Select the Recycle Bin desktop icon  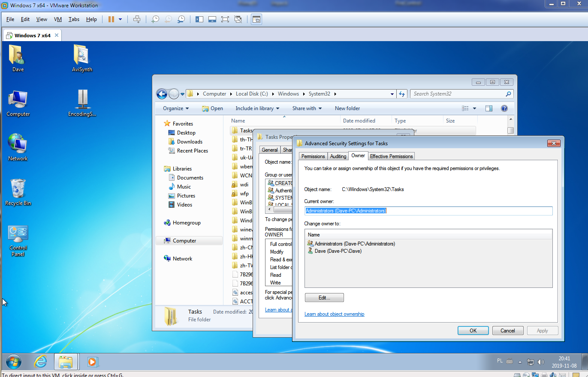click(18, 192)
